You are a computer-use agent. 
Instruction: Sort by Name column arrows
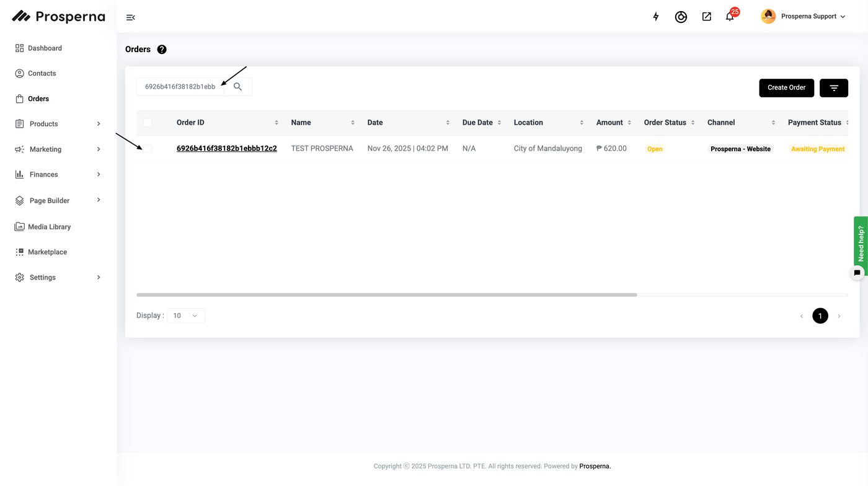[x=353, y=123]
